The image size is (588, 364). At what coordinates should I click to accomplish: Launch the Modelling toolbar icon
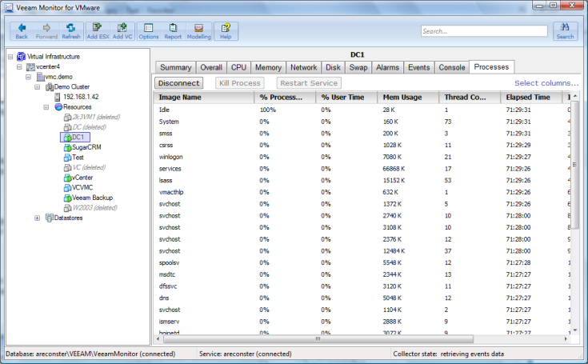(199, 30)
